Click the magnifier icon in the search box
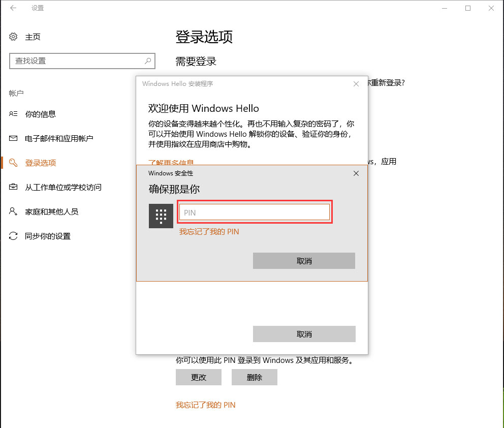This screenshot has height=428, width=504. coord(147,61)
